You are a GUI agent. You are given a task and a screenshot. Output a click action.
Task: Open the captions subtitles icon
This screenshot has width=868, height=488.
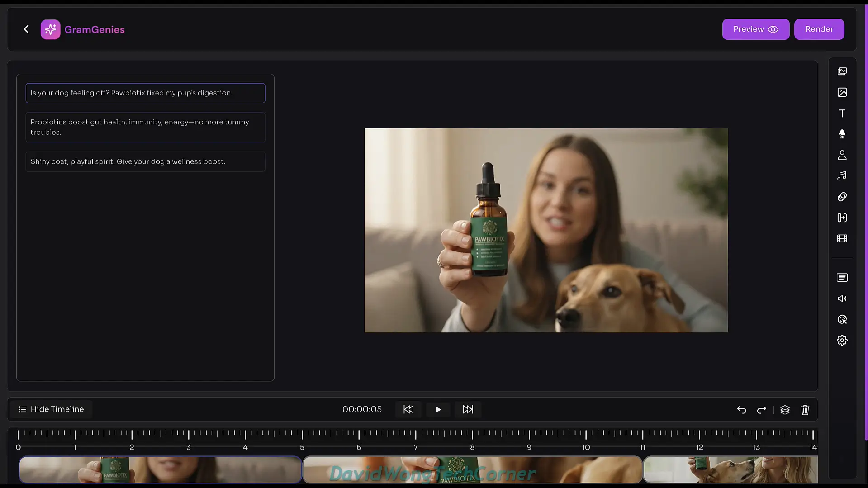[842, 278]
